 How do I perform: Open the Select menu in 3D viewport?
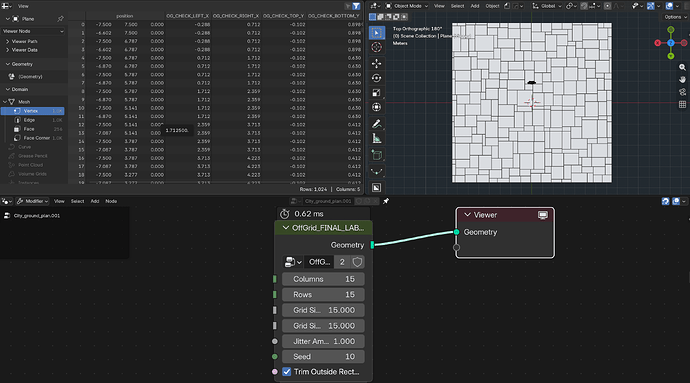(457, 6)
